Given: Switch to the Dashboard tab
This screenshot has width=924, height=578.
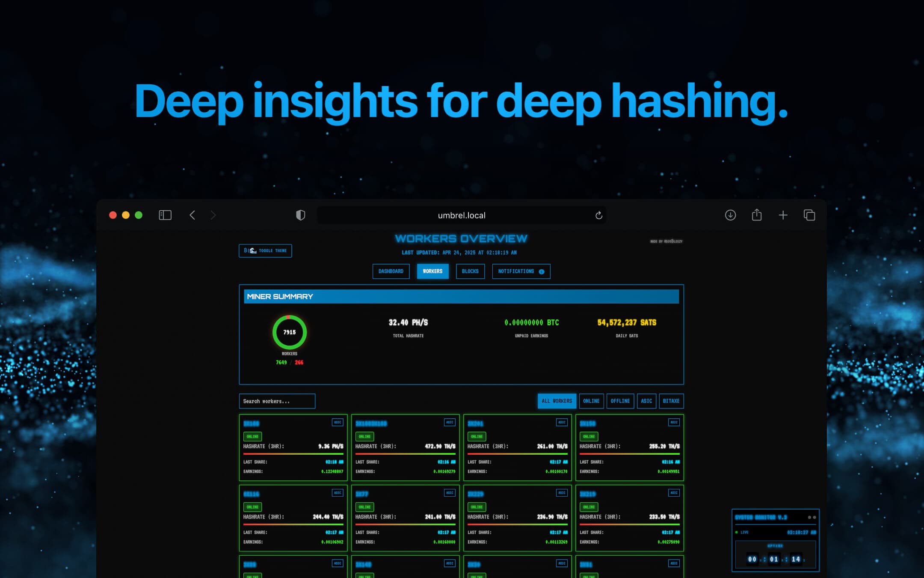Looking at the screenshot, I should (x=391, y=271).
